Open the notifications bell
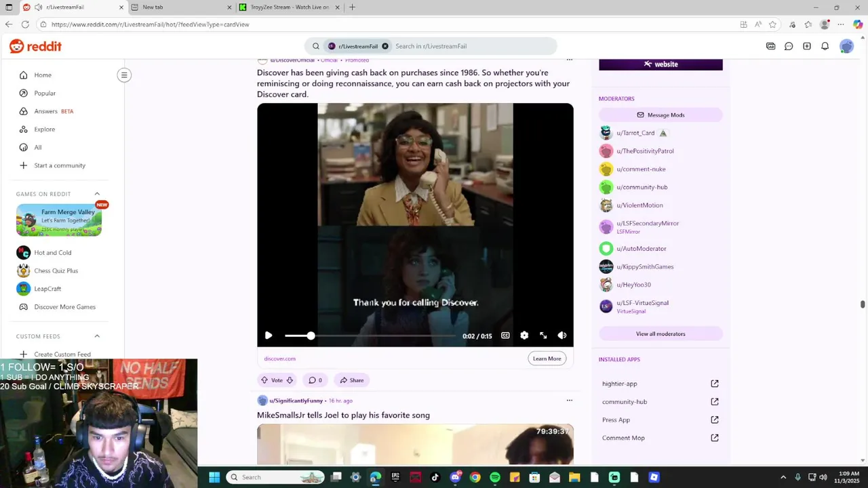The width and height of the screenshot is (868, 488). tap(825, 46)
